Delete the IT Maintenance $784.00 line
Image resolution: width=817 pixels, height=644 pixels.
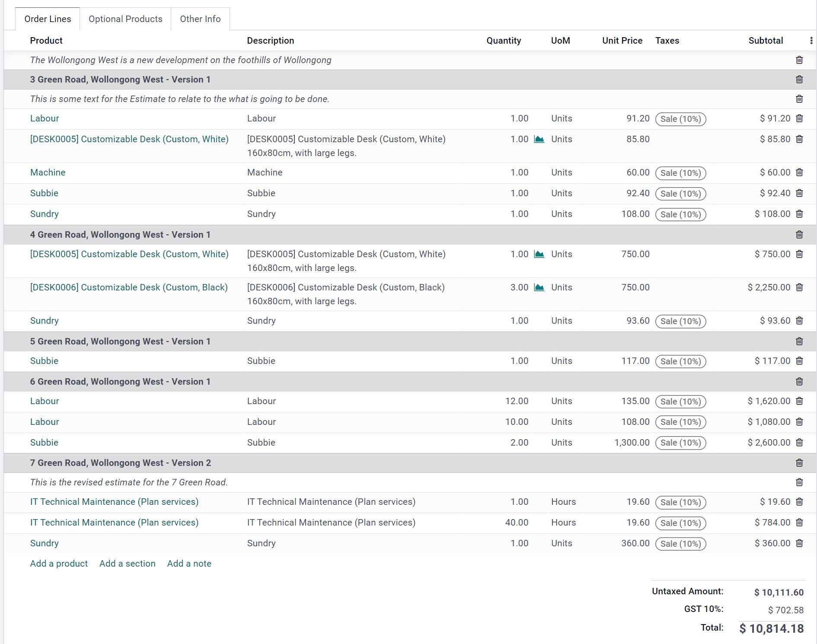(799, 523)
